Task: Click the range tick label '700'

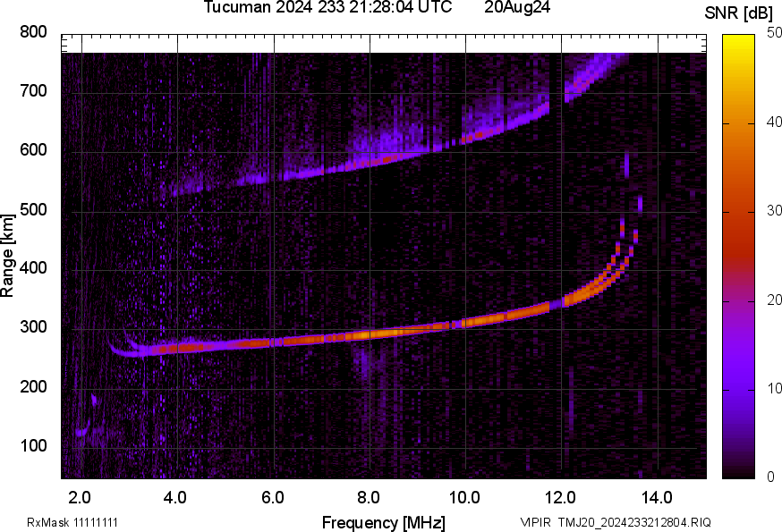Action: click(x=33, y=91)
